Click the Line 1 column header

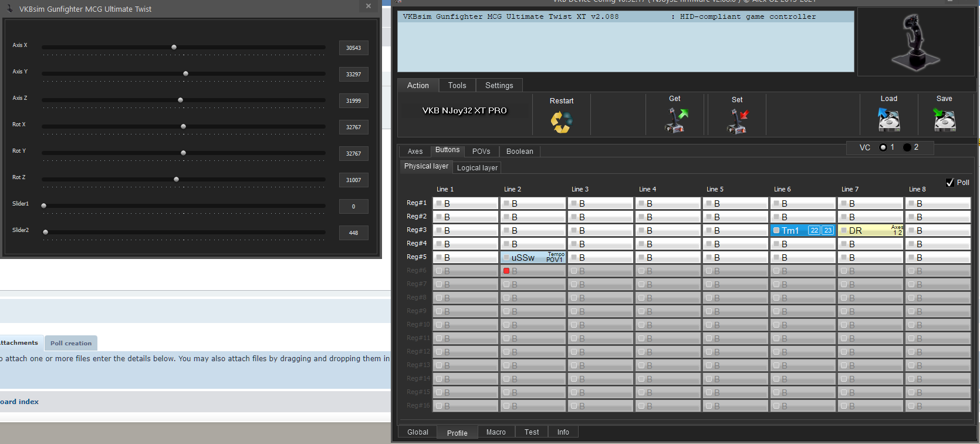click(445, 189)
